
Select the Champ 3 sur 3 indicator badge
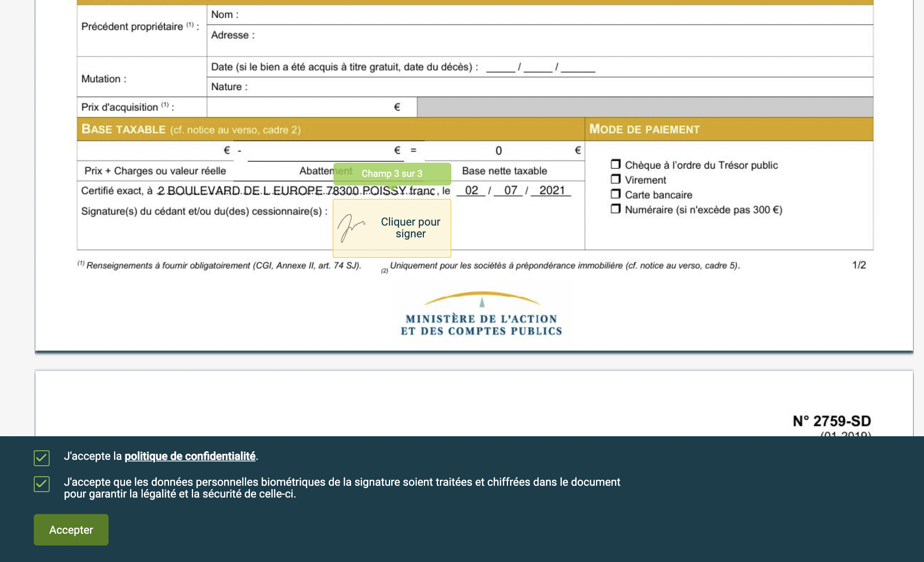point(392,173)
